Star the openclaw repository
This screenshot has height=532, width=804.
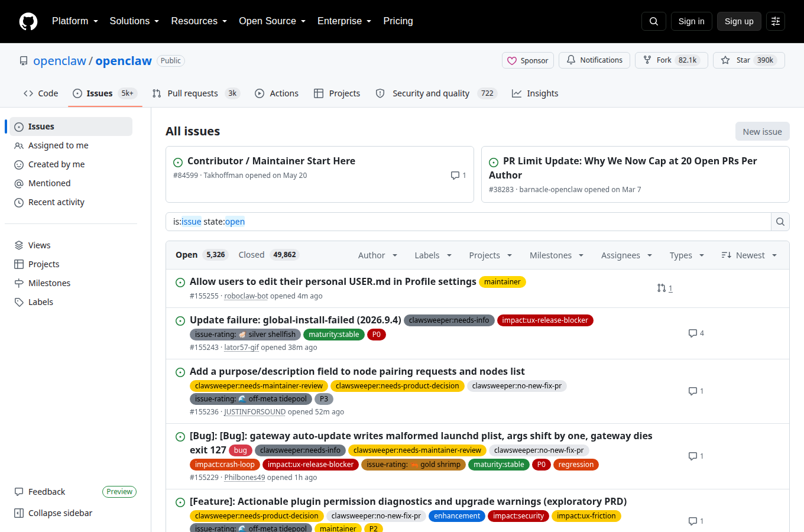pos(749,60)
